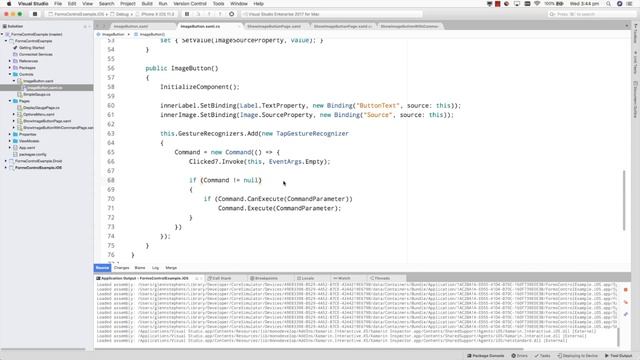The width and height of the screenshot is (640, 360).
Task: Open DisplayGaugePage.cs file
Action: pyautogui.click(x=41, y=108)
